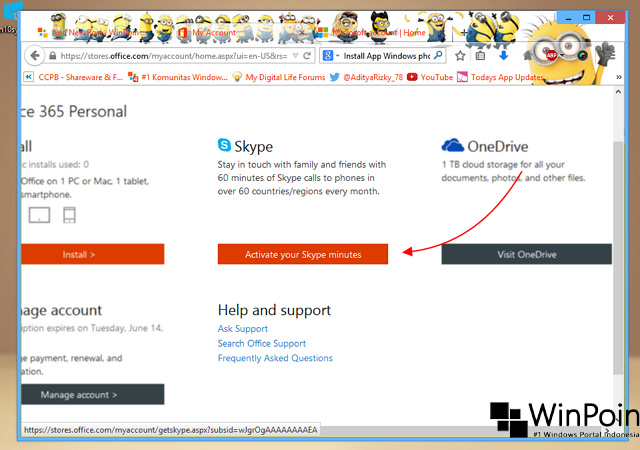
Task: Click the Help and support heading
Action: 274,310
